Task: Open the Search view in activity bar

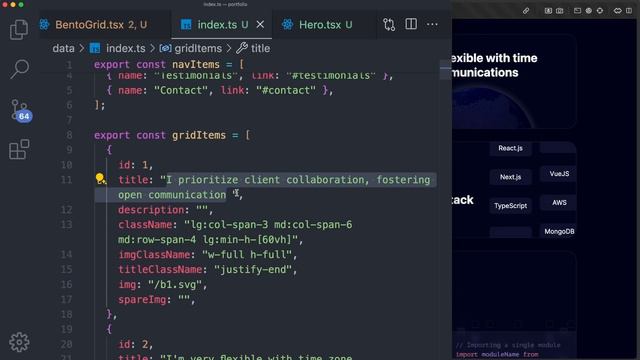Action: click(x=19, y=69)
